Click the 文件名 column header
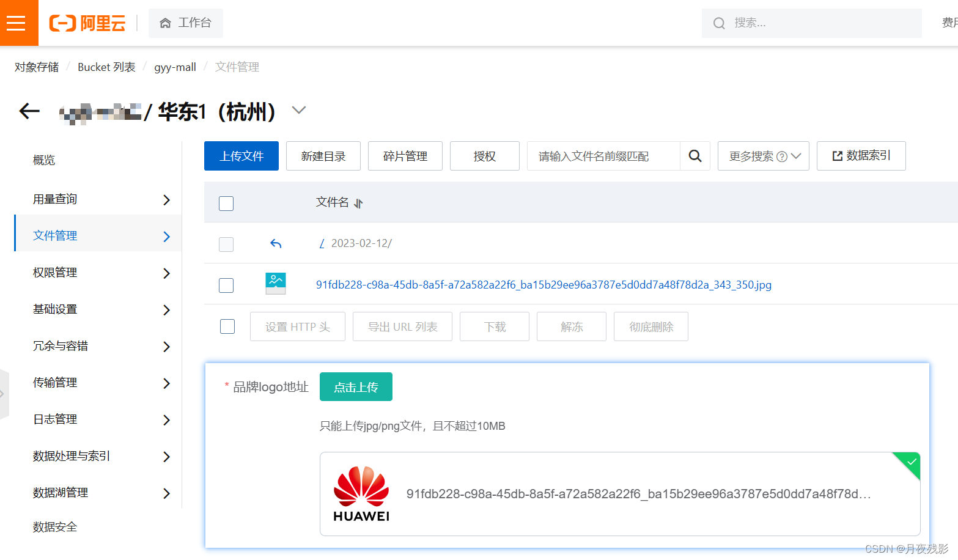958x560 pixels. (333, 202)
